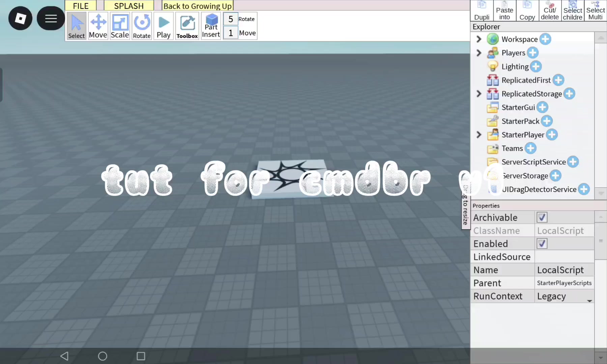Screen dimensions: 607x364
Task: Edit the Name property field
Action: pos(565,270)
